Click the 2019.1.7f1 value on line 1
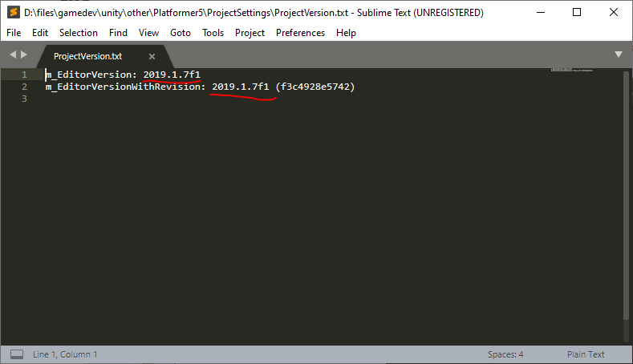The width and height of the screenshot is (633, 364). click(172, 75)
